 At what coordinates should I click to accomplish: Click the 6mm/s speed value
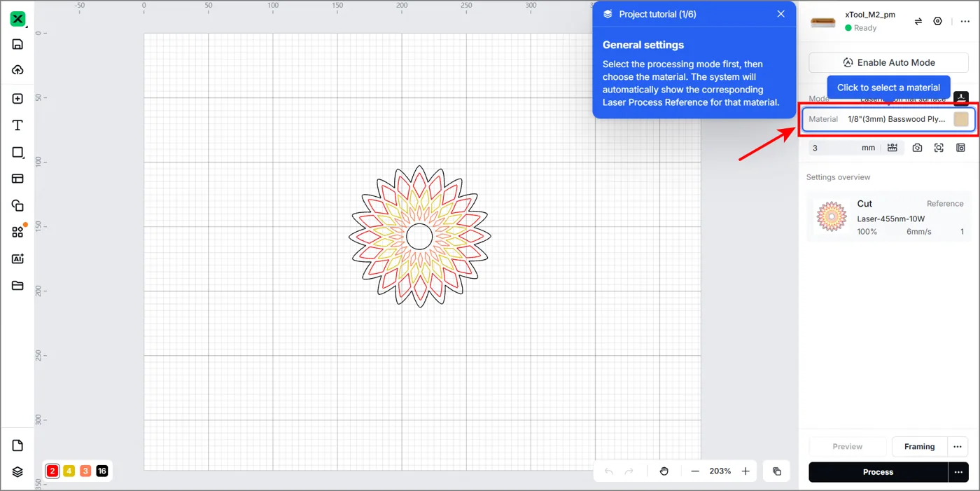pyautogui.click(x=919, y=232)
